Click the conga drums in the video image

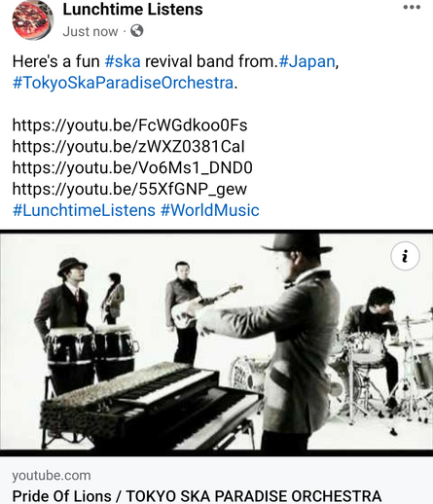(90, 355)
